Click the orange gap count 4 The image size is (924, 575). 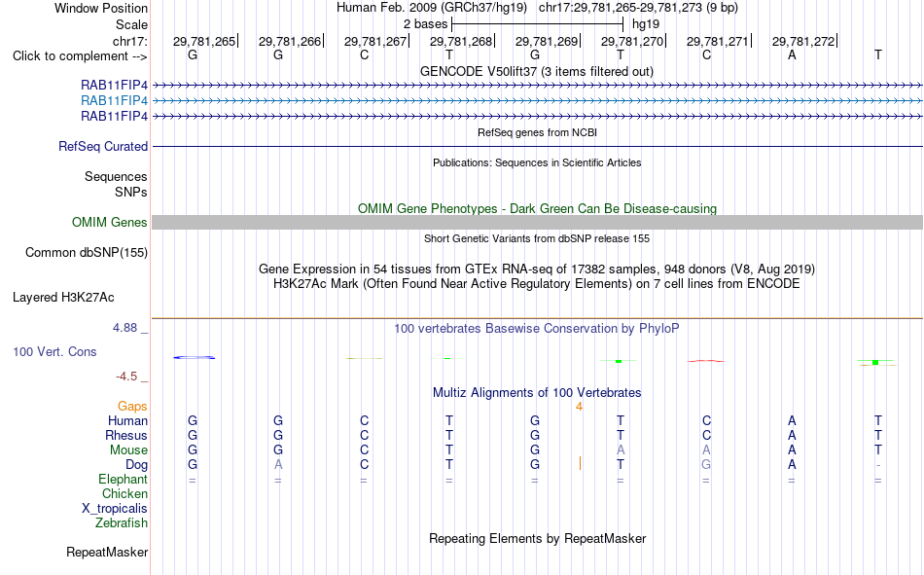tap(580, 407)
